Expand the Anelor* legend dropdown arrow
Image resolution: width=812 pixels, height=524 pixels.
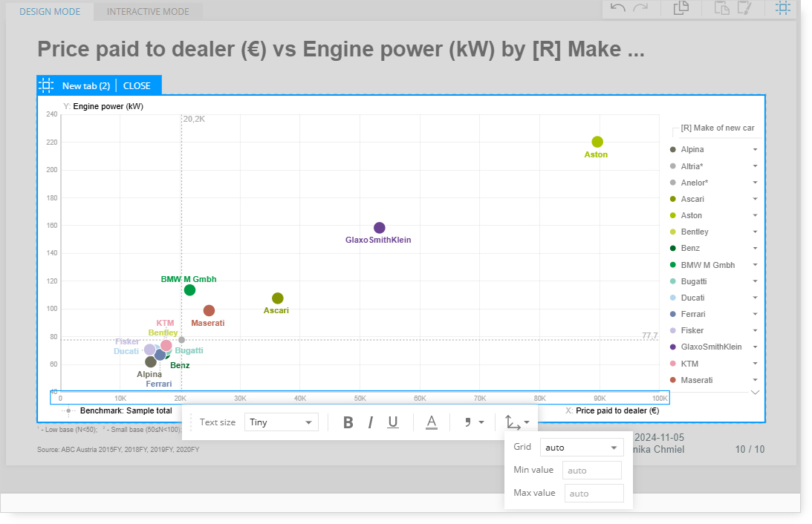point(755,183)
